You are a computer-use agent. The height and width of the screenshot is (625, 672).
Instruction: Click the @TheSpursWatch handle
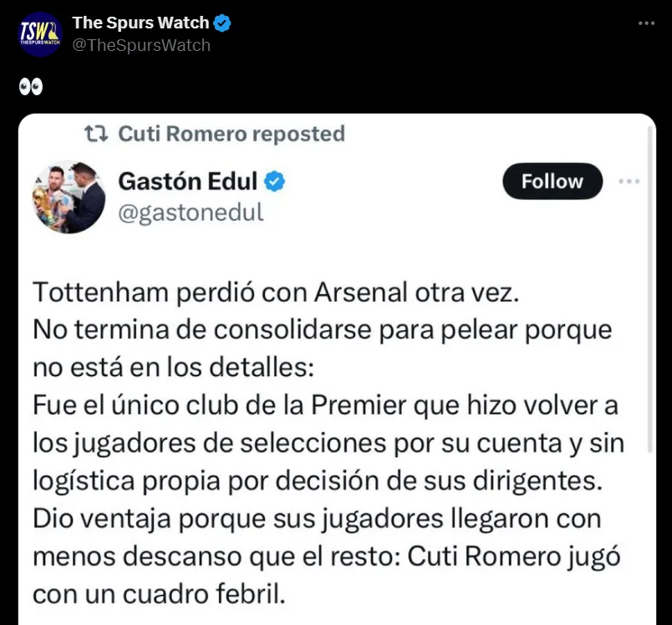pyautogui.click(x=141, y=45)
